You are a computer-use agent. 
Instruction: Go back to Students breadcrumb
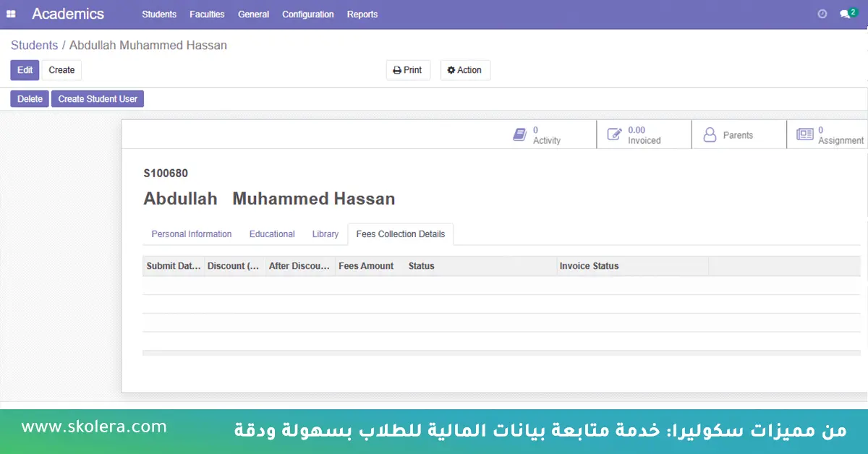click(34, 46)
